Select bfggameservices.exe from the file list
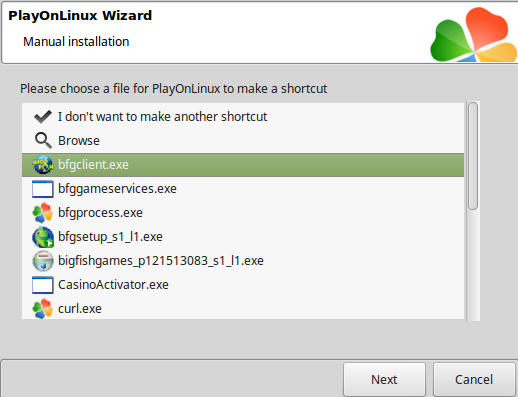Screen dimensions: 518x397 point(243,189)
